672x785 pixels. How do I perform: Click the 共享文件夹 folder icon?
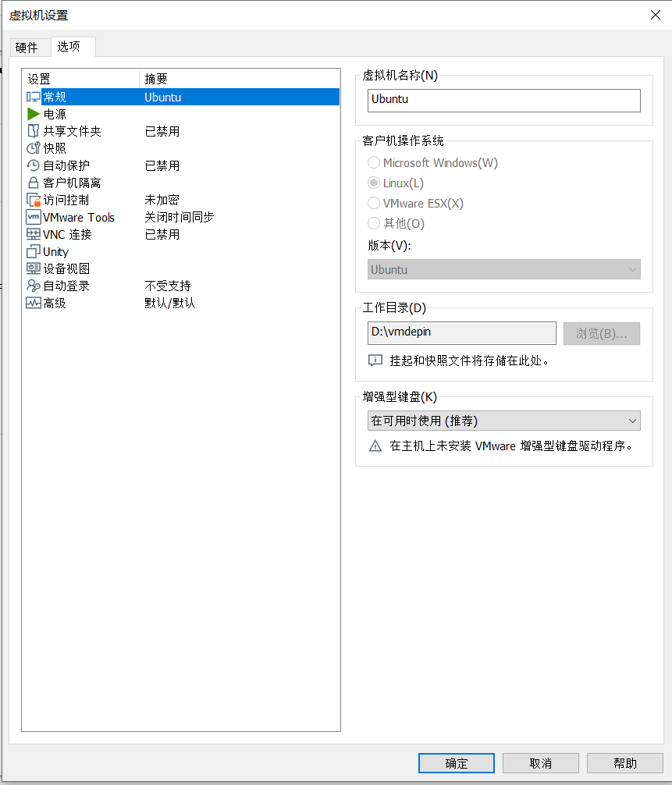pyautogui.click(x=33, y=131)
